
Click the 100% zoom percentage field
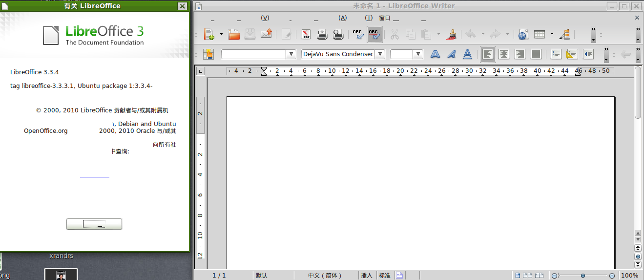629,276
